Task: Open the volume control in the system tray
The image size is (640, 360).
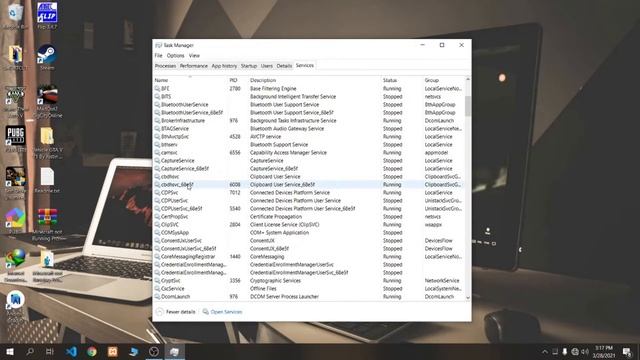Action: (x=585, y=351)
